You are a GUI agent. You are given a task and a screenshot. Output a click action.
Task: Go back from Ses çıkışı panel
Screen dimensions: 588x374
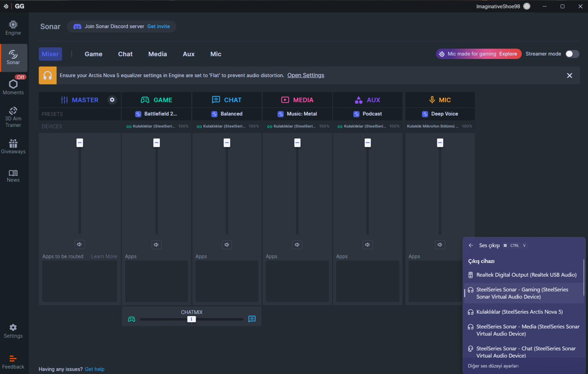tap(471, 245)
